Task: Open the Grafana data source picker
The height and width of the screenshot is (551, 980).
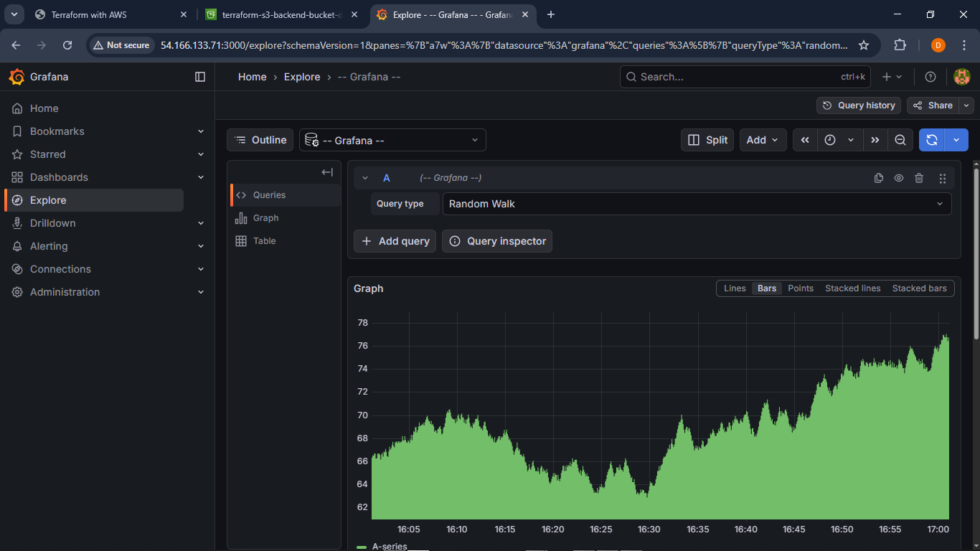Action: (392, 141)
